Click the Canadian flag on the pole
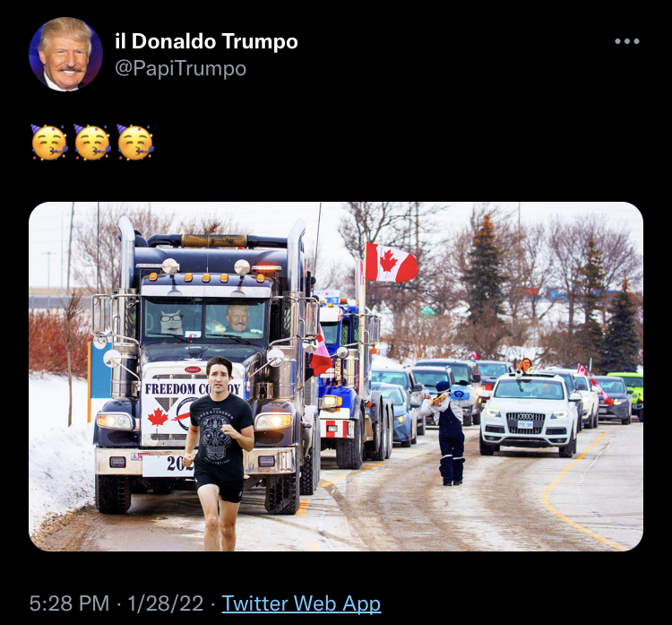This screenshot has width=672, height=625. tap(391, 262)
